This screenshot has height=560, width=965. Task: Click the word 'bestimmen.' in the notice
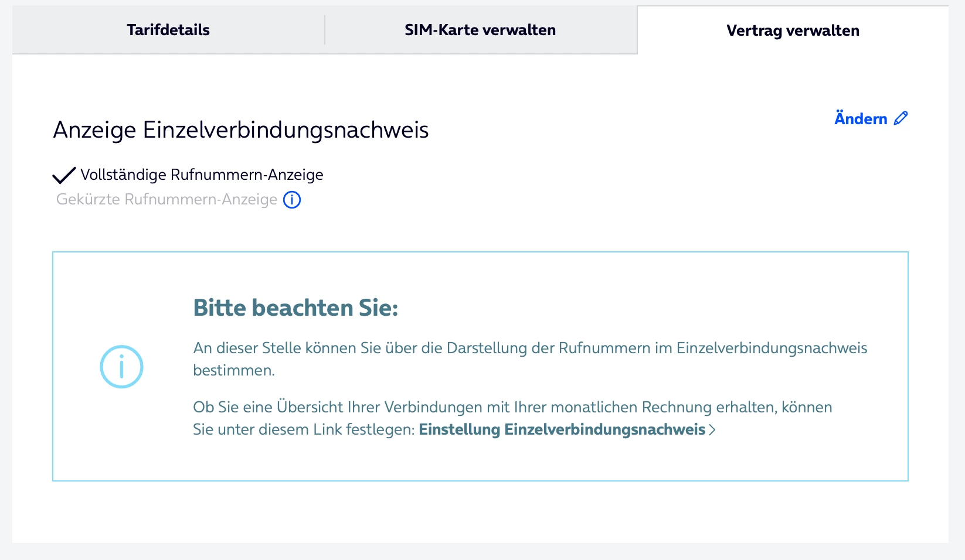point(234,371)
